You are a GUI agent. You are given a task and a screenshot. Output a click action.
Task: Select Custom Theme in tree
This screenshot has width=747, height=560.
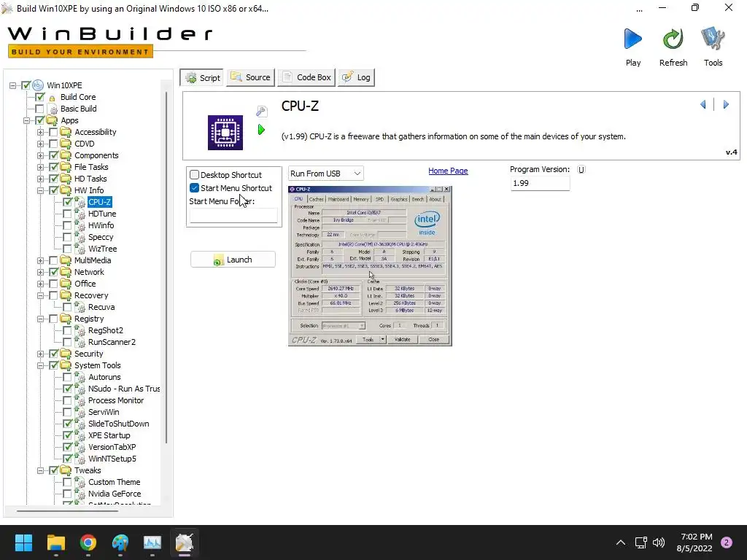[x=115, y=482]
